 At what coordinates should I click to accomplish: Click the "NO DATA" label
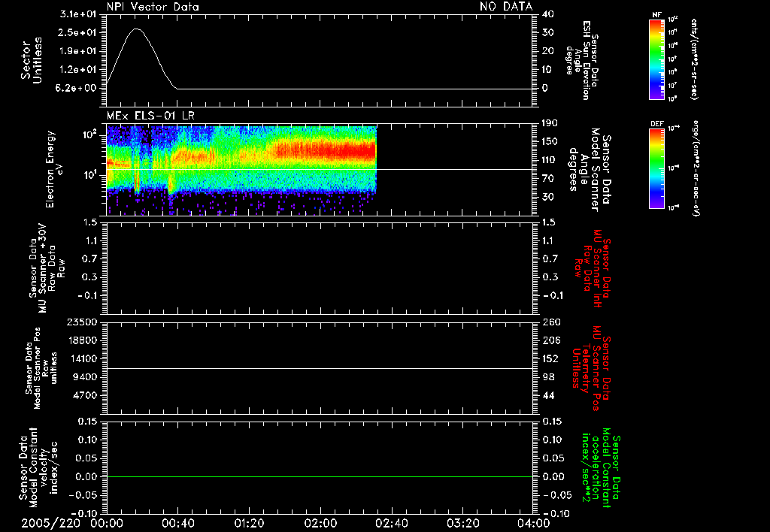506,7
